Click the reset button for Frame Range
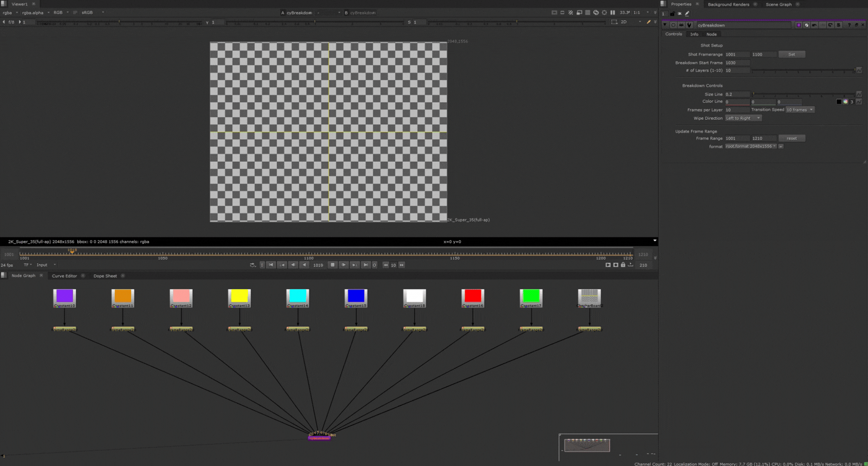Image resolution: width=868 pixels, height=466 pixels. 792,138
